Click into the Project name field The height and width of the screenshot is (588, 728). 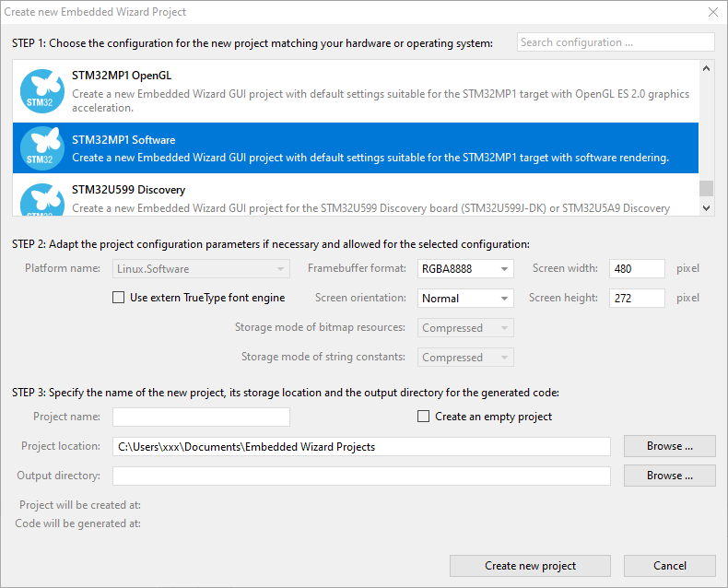point(201,417)
